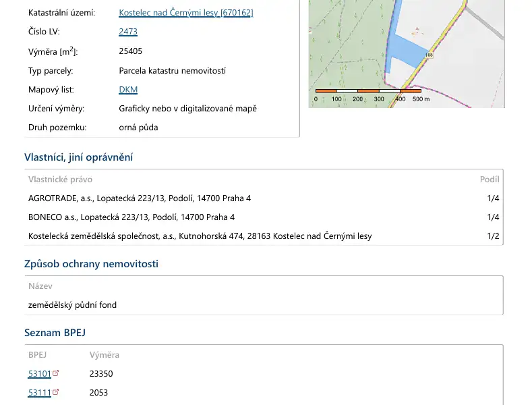532x405 pixels.
Task: Click road number 108 marker on map
Action: (x=429, y=55)
